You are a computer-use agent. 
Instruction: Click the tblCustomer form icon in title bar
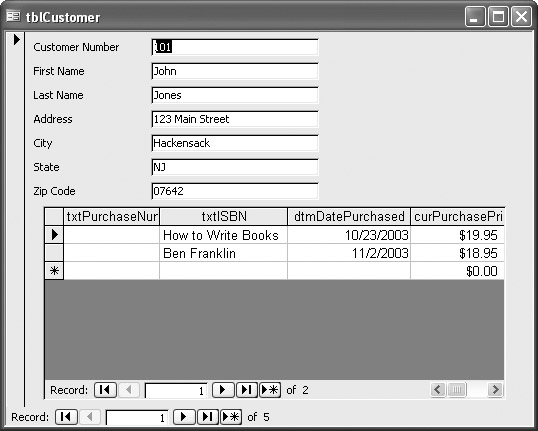tap(14, 16)
